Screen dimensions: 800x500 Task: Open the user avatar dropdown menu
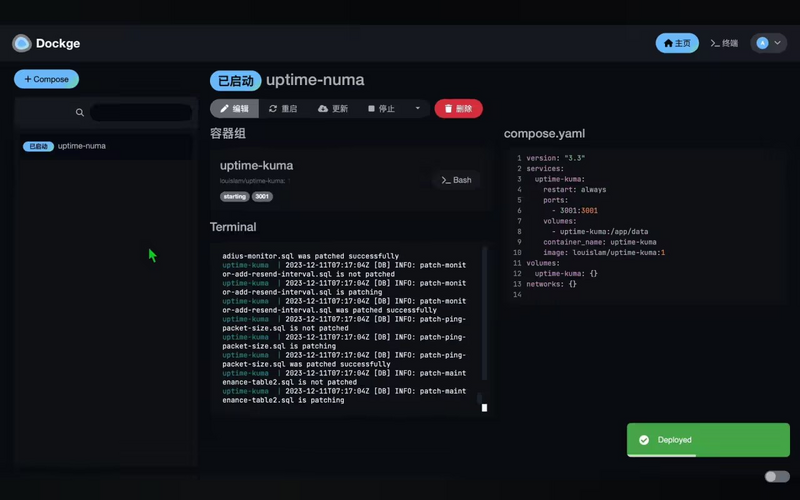pyautogui.click(x=768, y=43)
